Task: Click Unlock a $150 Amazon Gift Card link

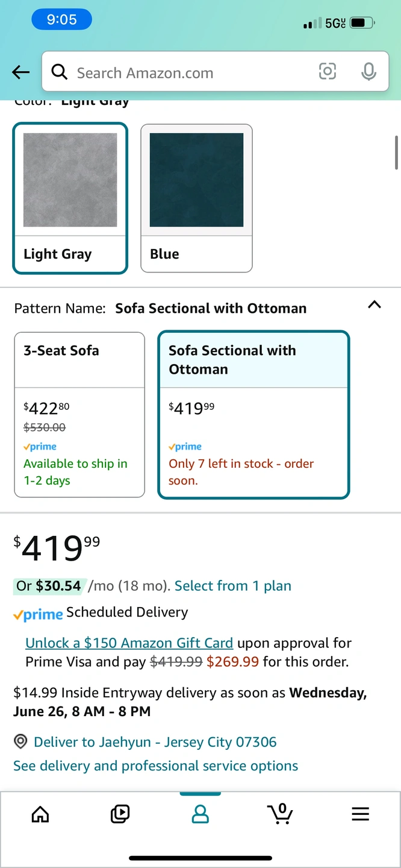Action: (129, 643)
